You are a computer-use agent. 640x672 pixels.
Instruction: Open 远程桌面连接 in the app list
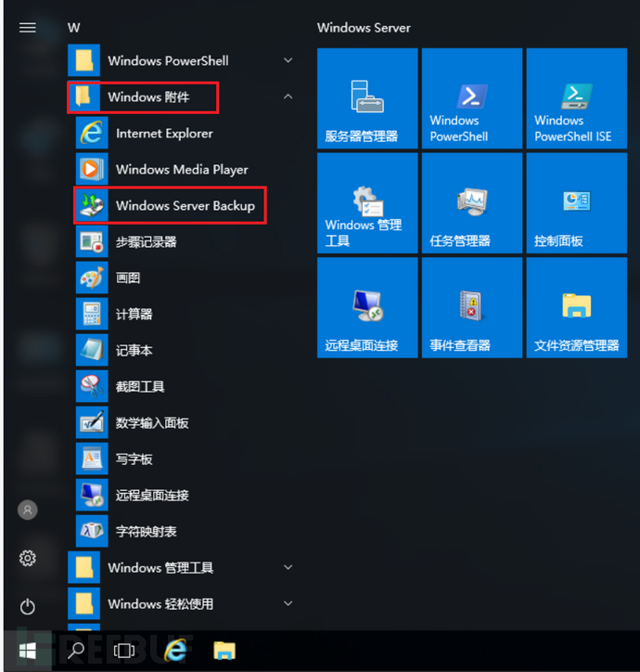pos(185,496)
